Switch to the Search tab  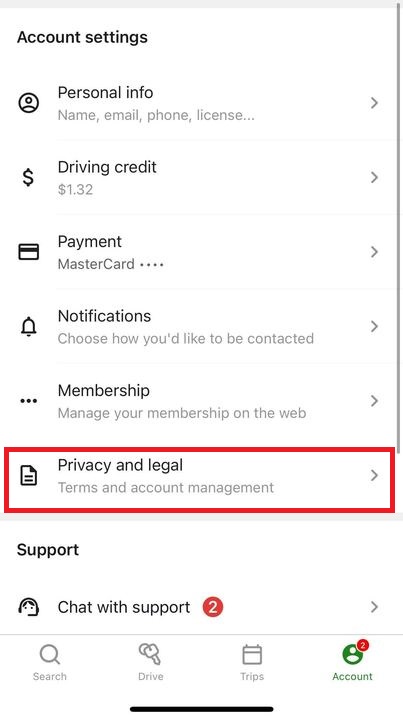coord(50,663)
